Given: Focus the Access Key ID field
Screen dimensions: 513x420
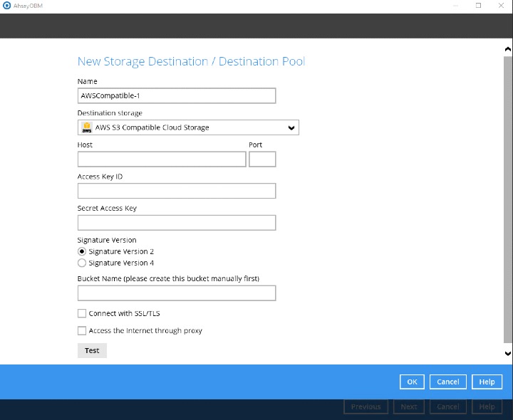Looking at the screenshot, I should 176,191.
